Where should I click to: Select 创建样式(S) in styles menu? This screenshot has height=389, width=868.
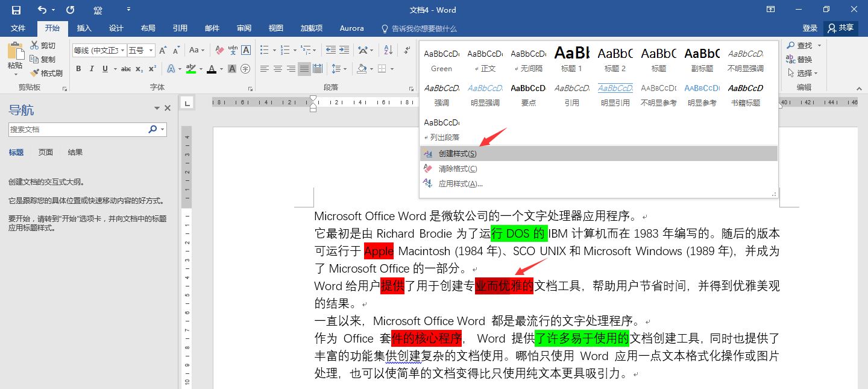pos(599,154)
